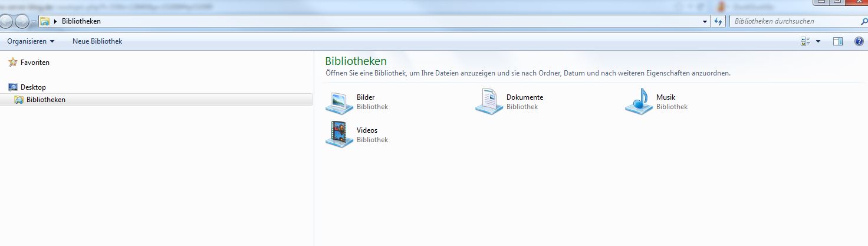Viewport: 868px width, 246px height.
Task: Expand the address bar history dropdown
Action: pos(705,21)
